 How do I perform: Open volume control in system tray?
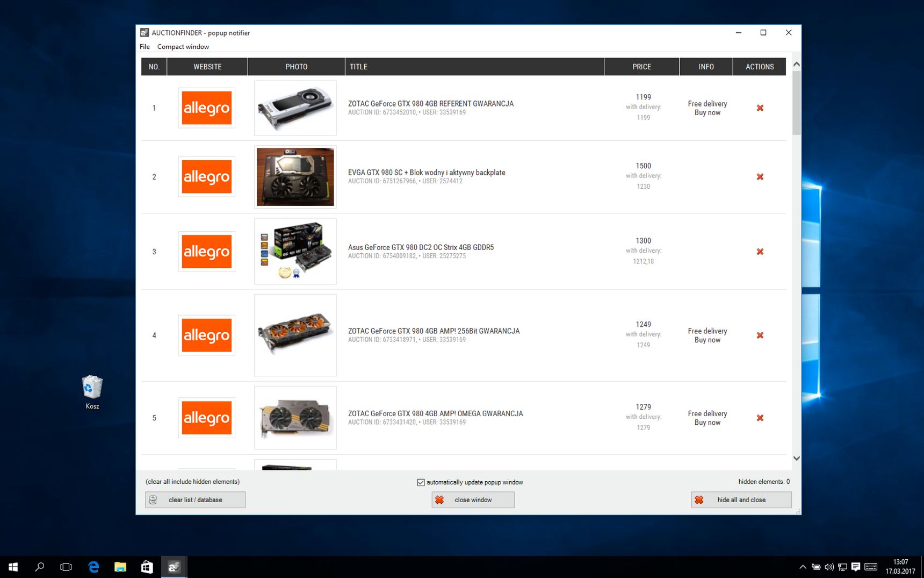pyautogui.click(x=829, y=567)
